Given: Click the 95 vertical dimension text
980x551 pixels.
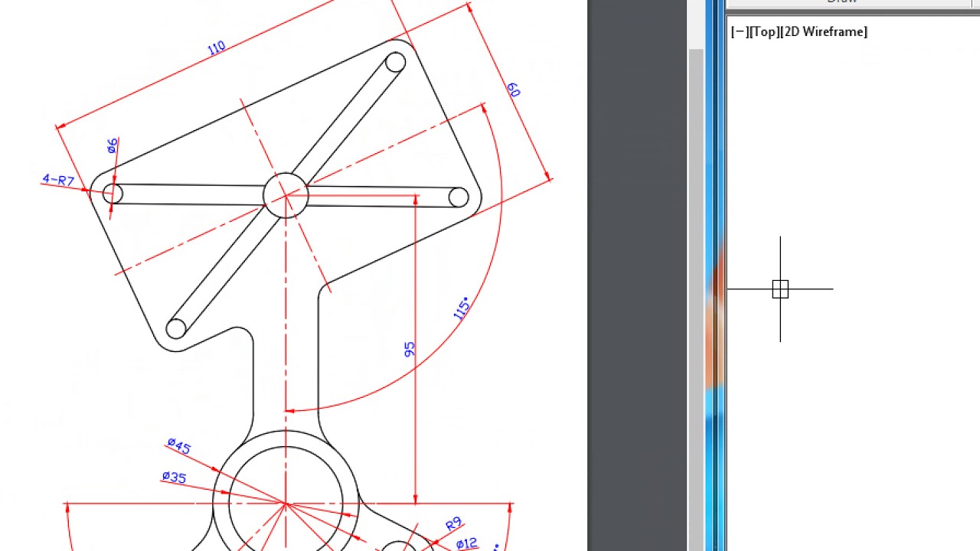Looking at the screenshot, I should click(x=410, y=349).
